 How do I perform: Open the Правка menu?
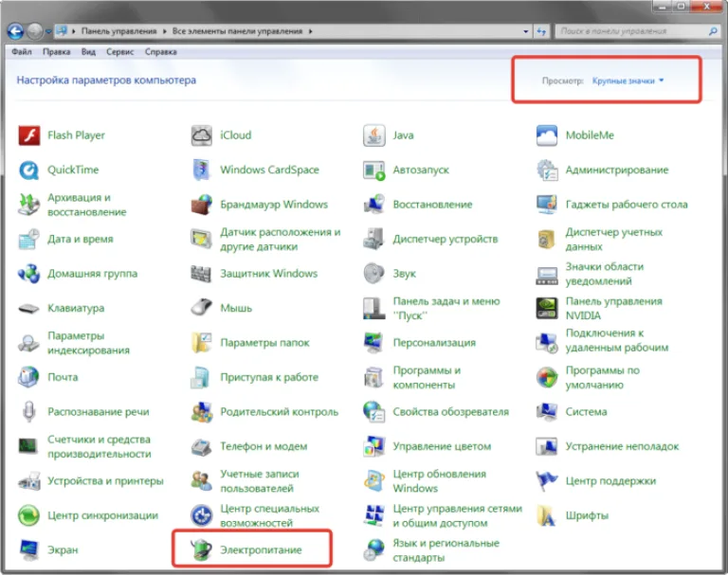(x=56, y=52)
